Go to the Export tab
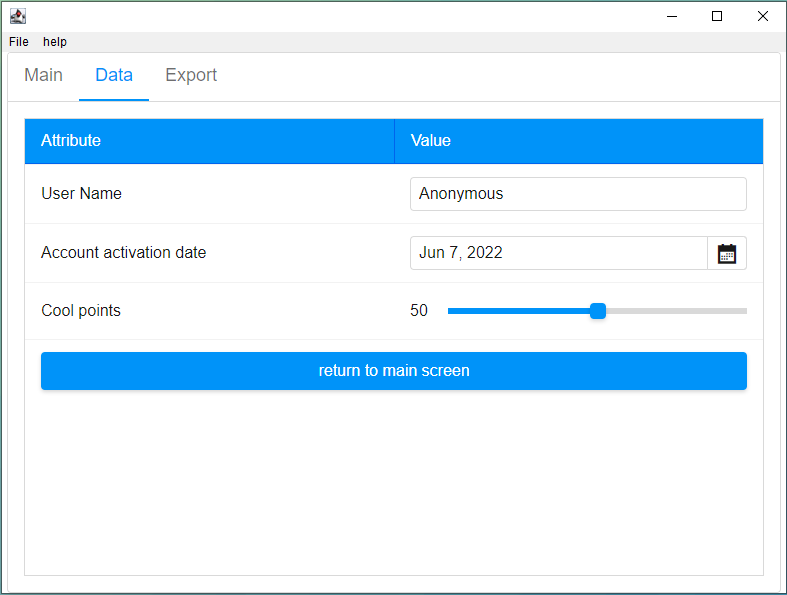Screen dimensions: 787x595 [191, 76]
